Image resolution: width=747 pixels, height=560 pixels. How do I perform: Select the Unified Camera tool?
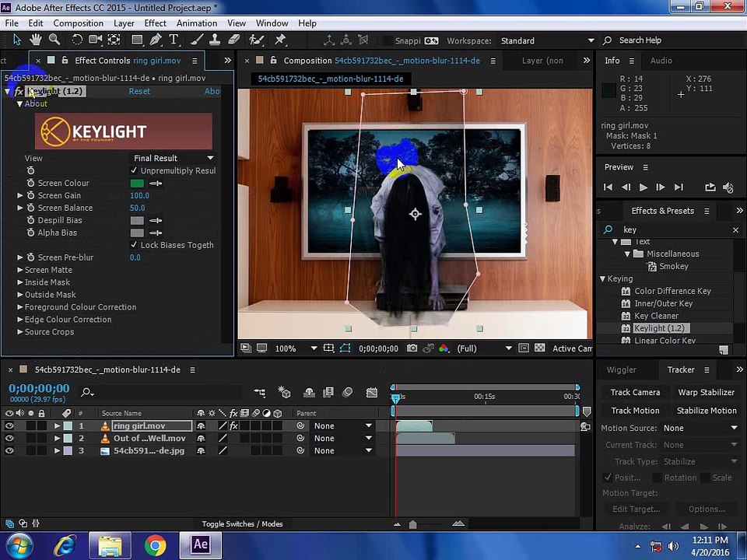pyautogui.click(x=95, y=40)
